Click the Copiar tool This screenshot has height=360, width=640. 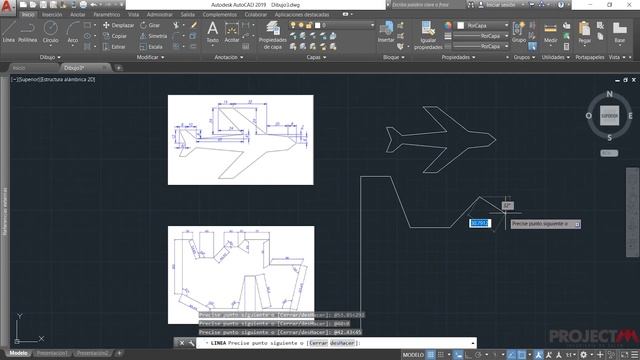115,36
